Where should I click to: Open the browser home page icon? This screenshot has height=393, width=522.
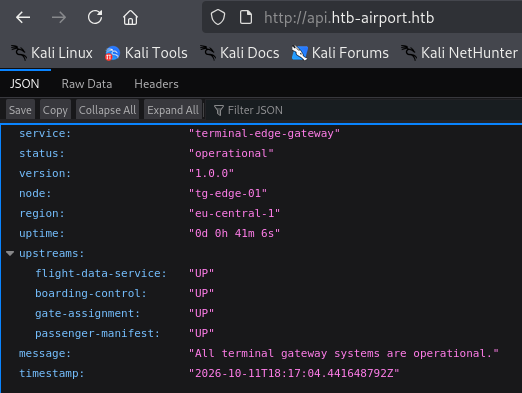point(130,17)
